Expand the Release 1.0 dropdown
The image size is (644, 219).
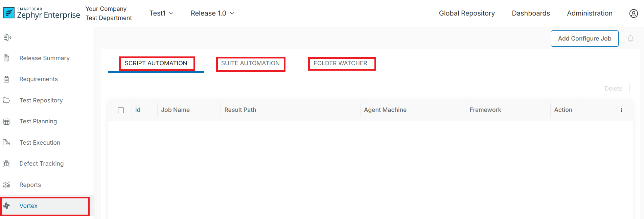click(x=212, y=13)
